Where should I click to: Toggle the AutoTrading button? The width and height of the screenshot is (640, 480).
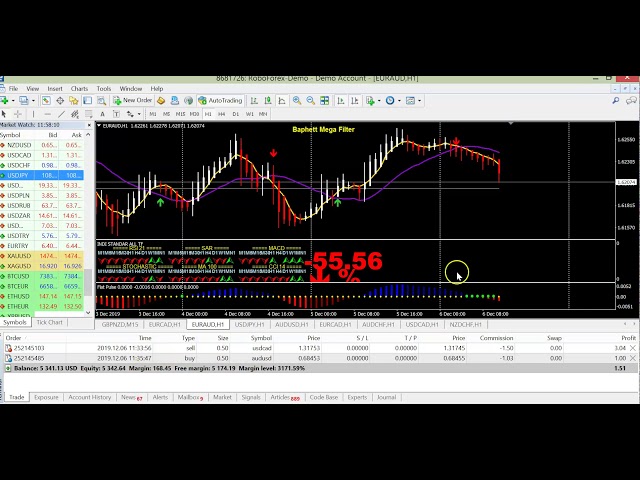click(x=220, y=101)
